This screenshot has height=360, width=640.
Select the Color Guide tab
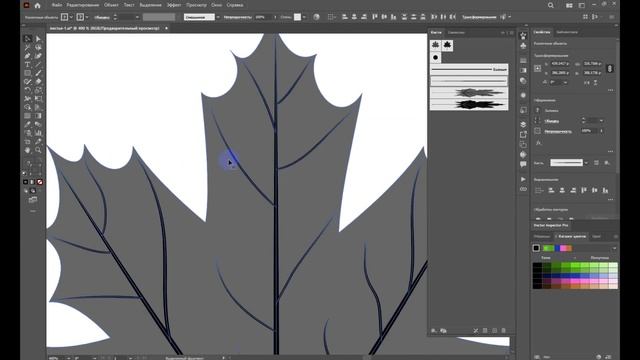point(571,236)
